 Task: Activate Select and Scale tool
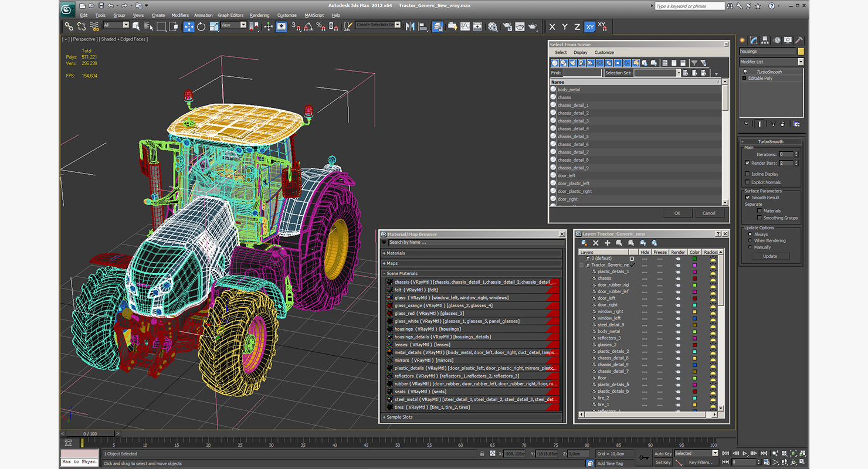point(214,26)
